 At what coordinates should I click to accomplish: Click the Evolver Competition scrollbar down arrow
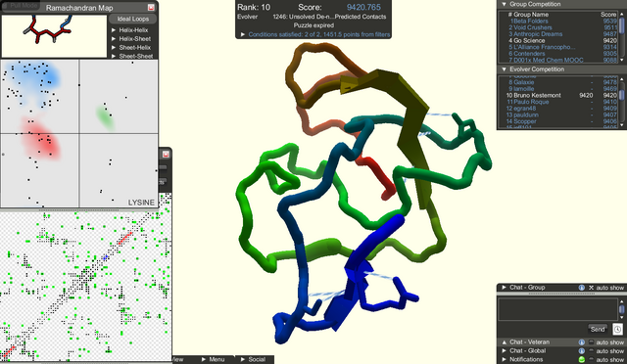[621, 125]
